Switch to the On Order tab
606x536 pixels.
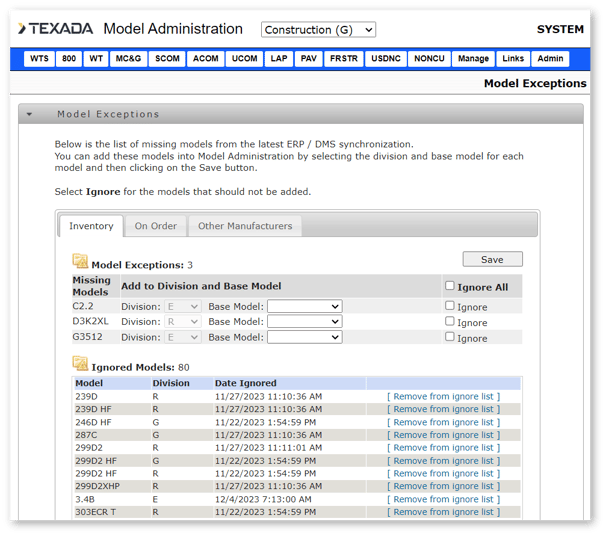(x=156, y=226)
